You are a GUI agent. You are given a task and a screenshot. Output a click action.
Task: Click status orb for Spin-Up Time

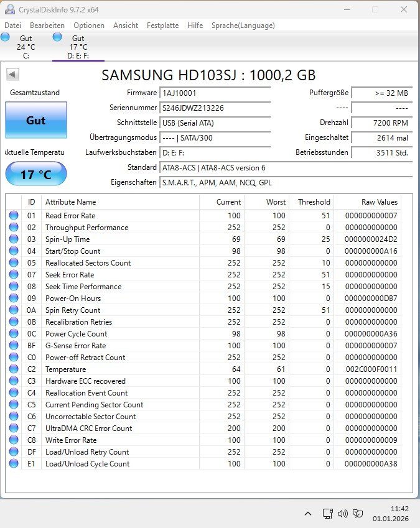14,239
